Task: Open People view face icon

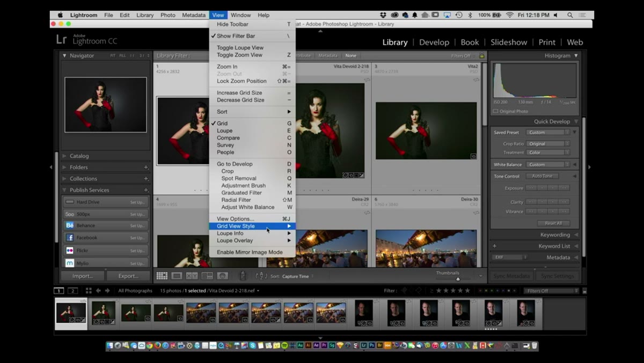Action: [222, 275]
